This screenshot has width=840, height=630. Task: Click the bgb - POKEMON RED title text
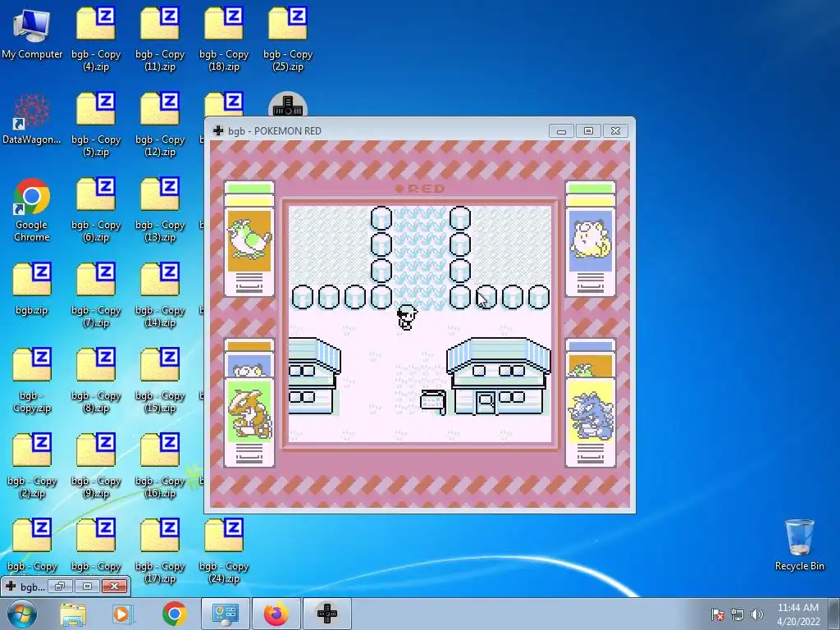(x=275, y=130)
